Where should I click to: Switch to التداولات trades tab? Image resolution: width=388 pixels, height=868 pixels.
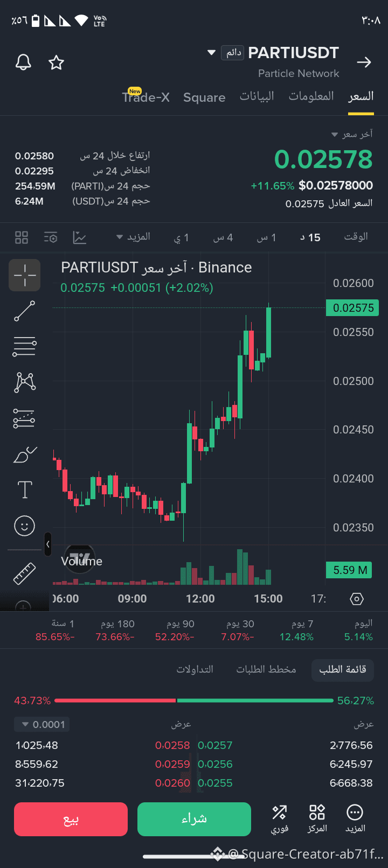coord(195,669)
